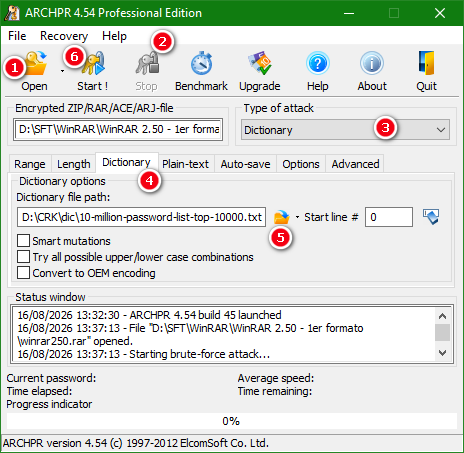The width and height of the screenshot is (464, 453).
Task: Click the 'Starting brute-force attack...' log line
Action: (144, 354)
